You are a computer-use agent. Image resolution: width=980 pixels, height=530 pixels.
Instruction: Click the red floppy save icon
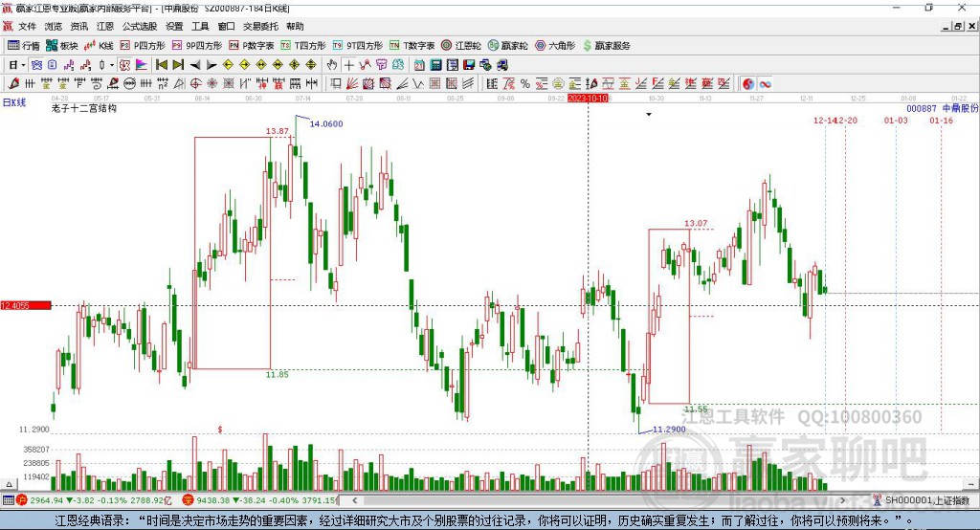coord(469,65)
